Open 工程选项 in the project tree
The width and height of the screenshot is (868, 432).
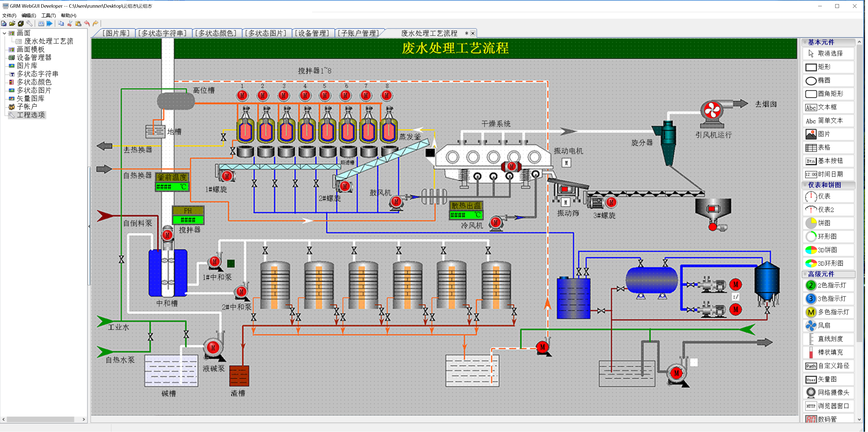31,115
